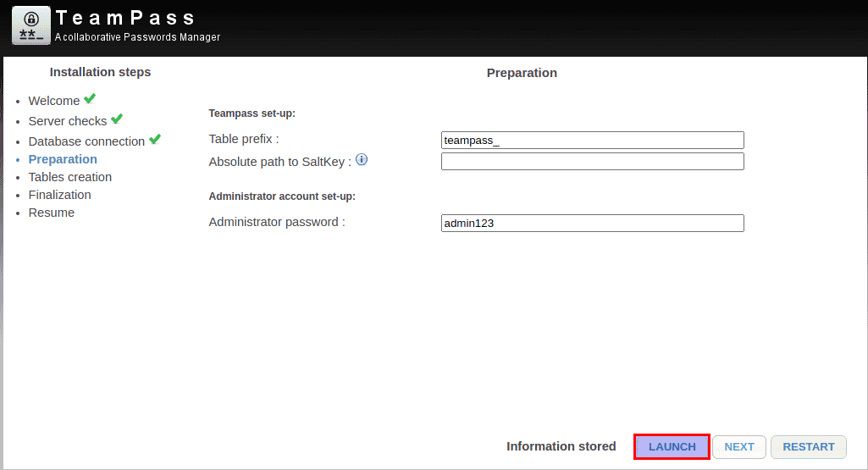This screenshot has height=470, width=868.
Task: Focus the Table prefix input field
Action: click(592, 140)
